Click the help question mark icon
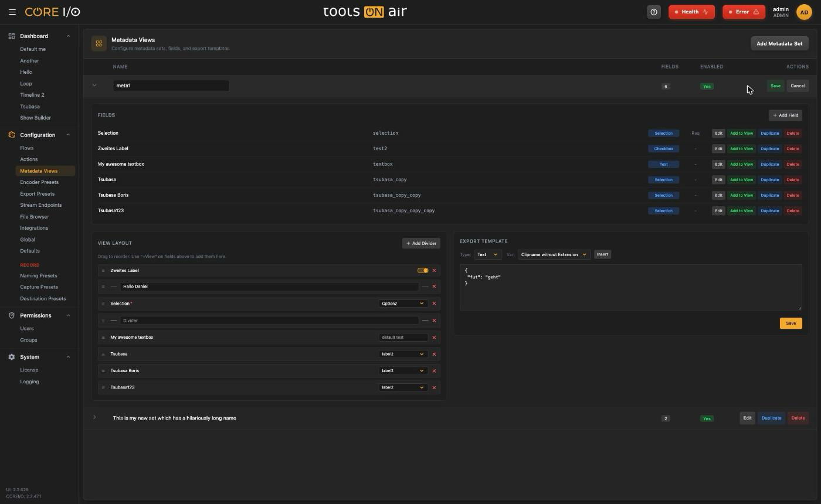Viewport: 821px width, 504px height. (x=654, y=12)
